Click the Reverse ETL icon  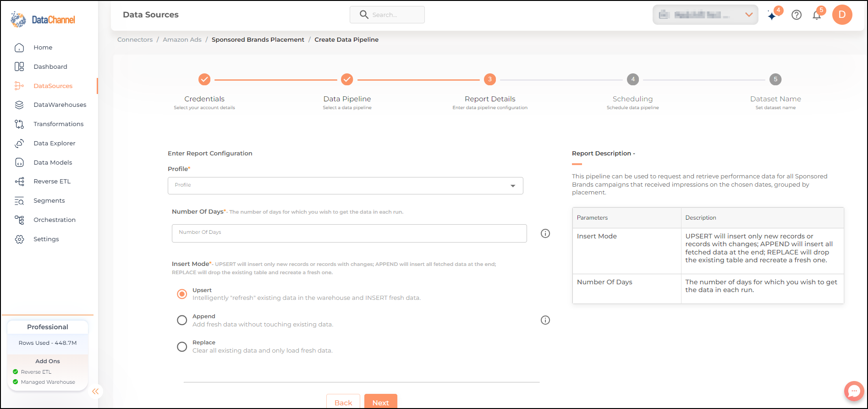tap(19, 182)
